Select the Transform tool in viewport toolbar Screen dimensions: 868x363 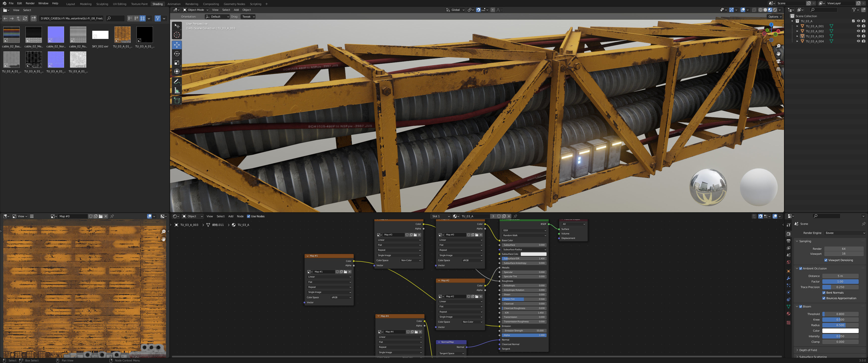point(177,71)
